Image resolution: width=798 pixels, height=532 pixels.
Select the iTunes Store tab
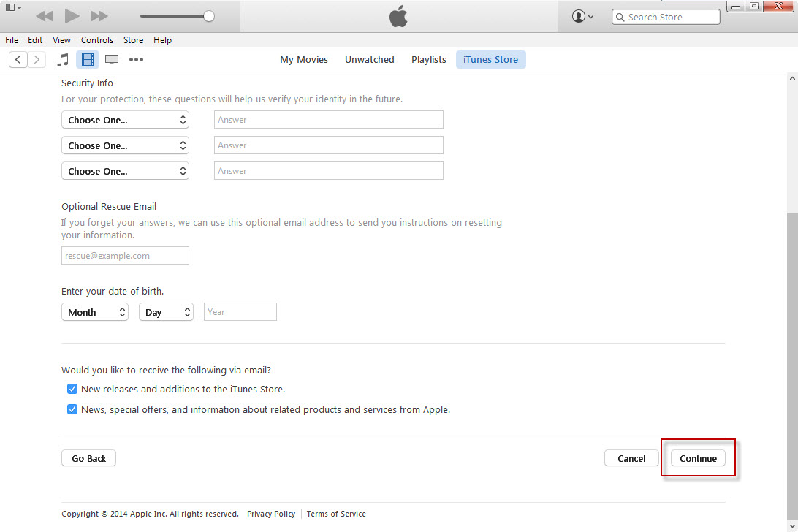coord(490,60)
